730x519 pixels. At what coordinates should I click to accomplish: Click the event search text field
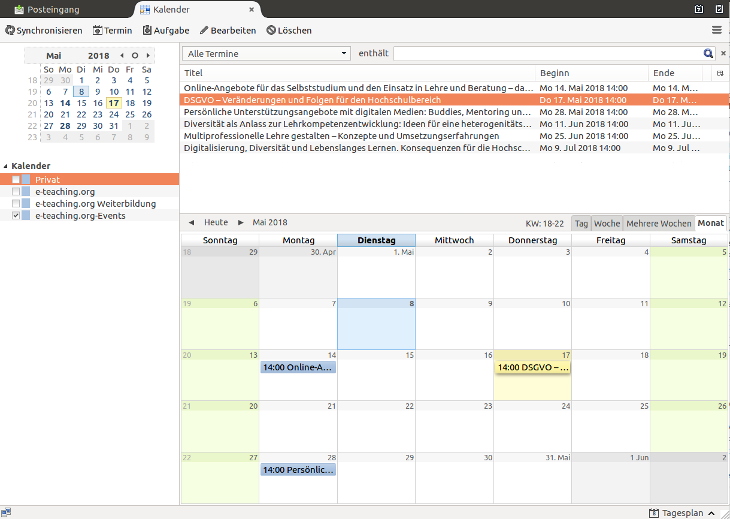coord(547,53)
